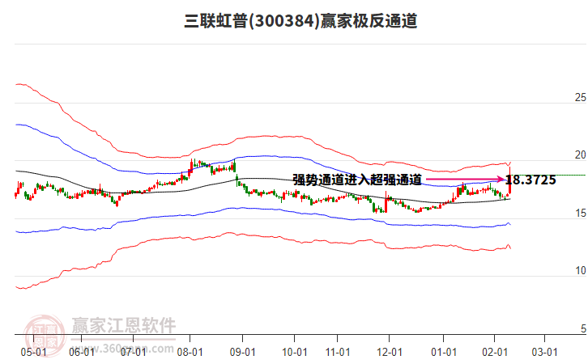Click the chart title 三联虹普(300384)赢家极反通道
The width and height of the screenshot is (588, 364).
pyautogui.click(x=300, y=21)
